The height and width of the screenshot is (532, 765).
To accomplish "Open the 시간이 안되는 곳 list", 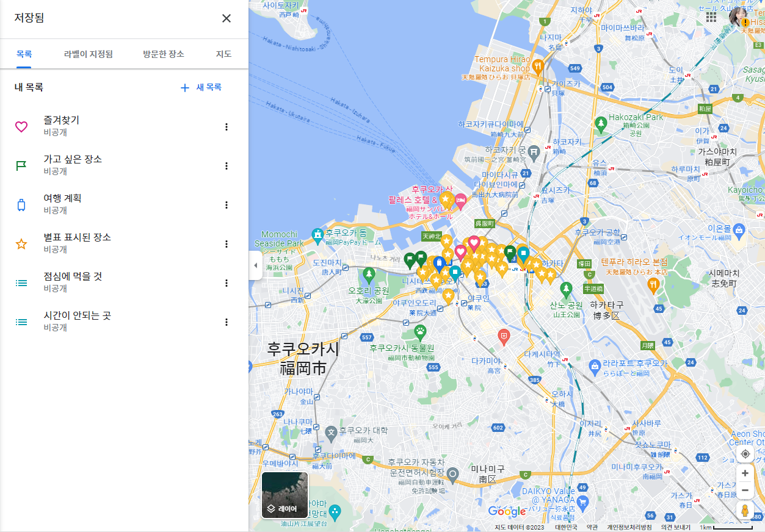I will click(124, 322).
